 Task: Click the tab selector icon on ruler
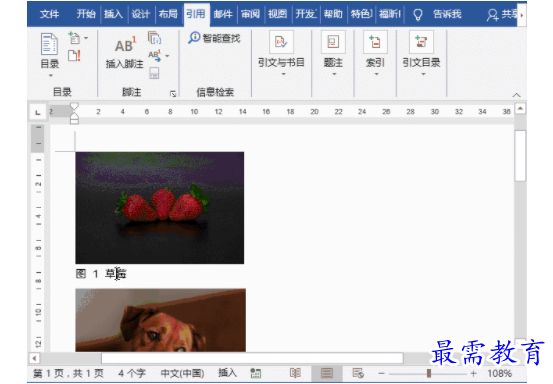pos(37,112)
